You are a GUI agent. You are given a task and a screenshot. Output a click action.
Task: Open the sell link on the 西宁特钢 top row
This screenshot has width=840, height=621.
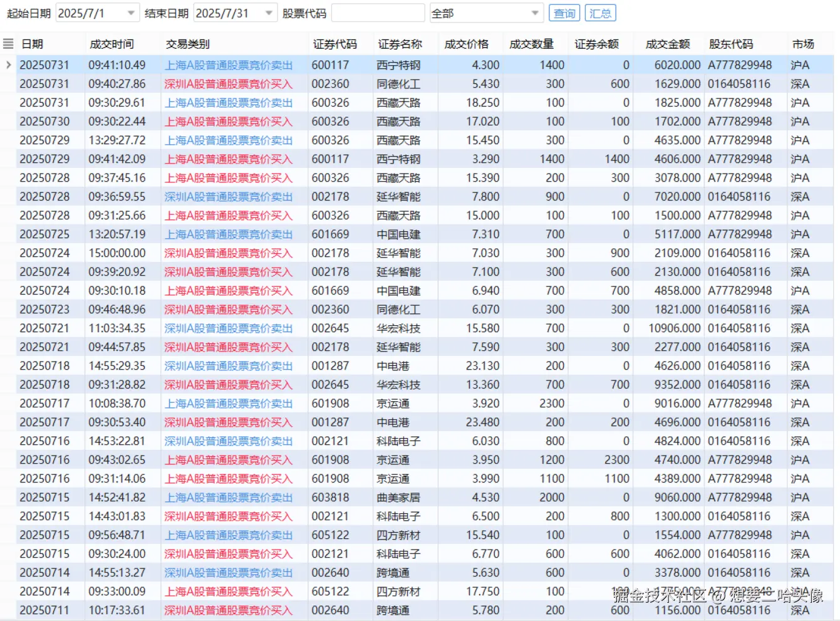point(229,64)
